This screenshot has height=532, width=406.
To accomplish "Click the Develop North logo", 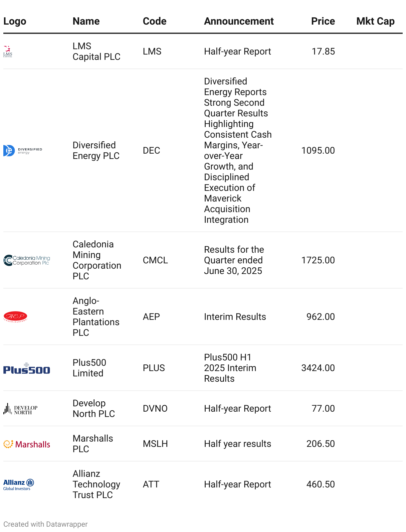I will (20, 409).
